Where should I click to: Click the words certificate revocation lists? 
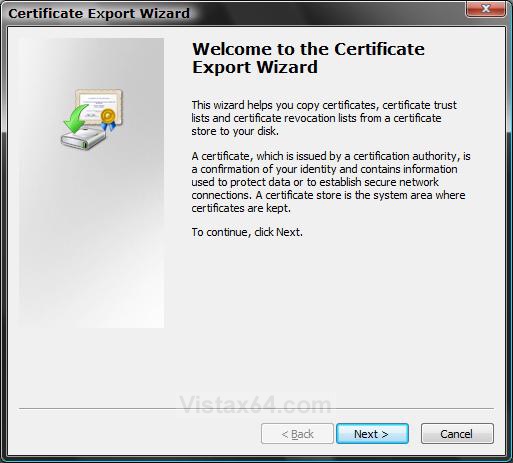pos(295,118)
